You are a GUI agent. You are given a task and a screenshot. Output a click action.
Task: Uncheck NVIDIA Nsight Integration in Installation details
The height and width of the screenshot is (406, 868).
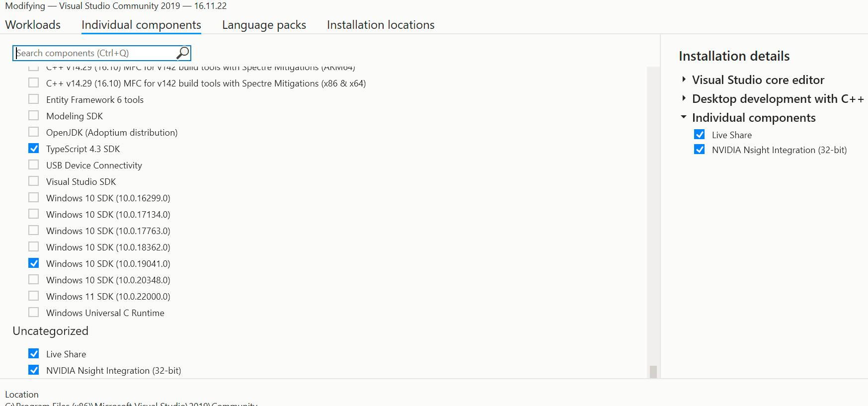[700, 149]
